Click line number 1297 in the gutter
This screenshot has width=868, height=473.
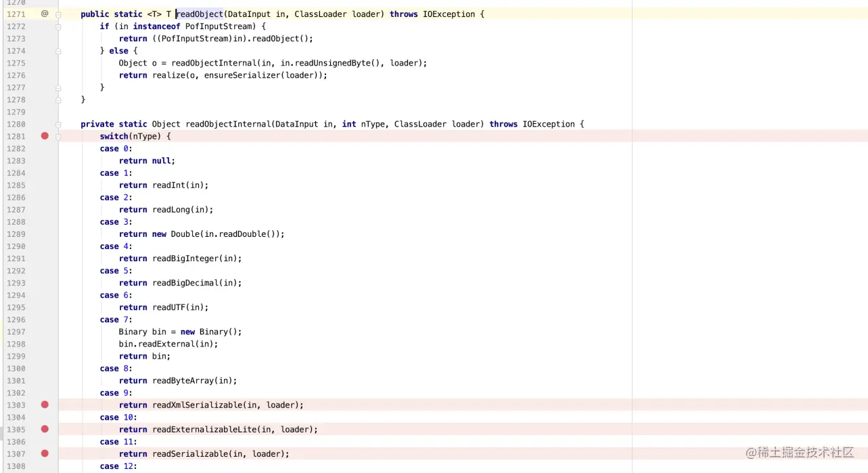coord(16,332)
